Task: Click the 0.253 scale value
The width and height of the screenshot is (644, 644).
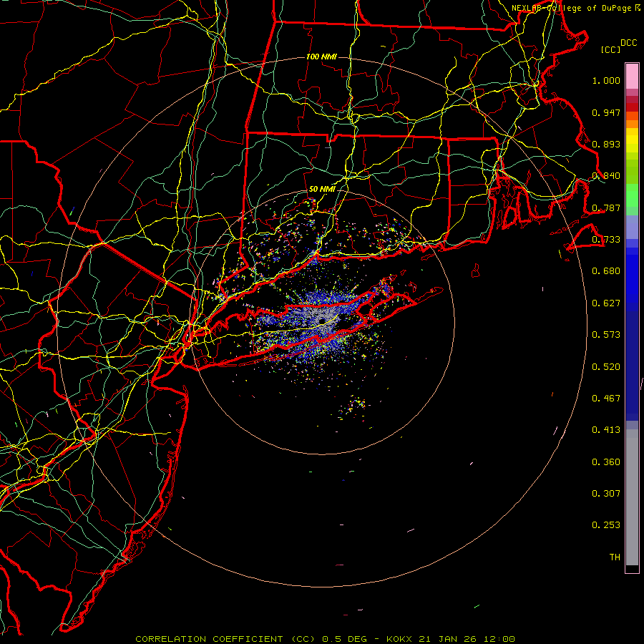Action: pos(606,525)
